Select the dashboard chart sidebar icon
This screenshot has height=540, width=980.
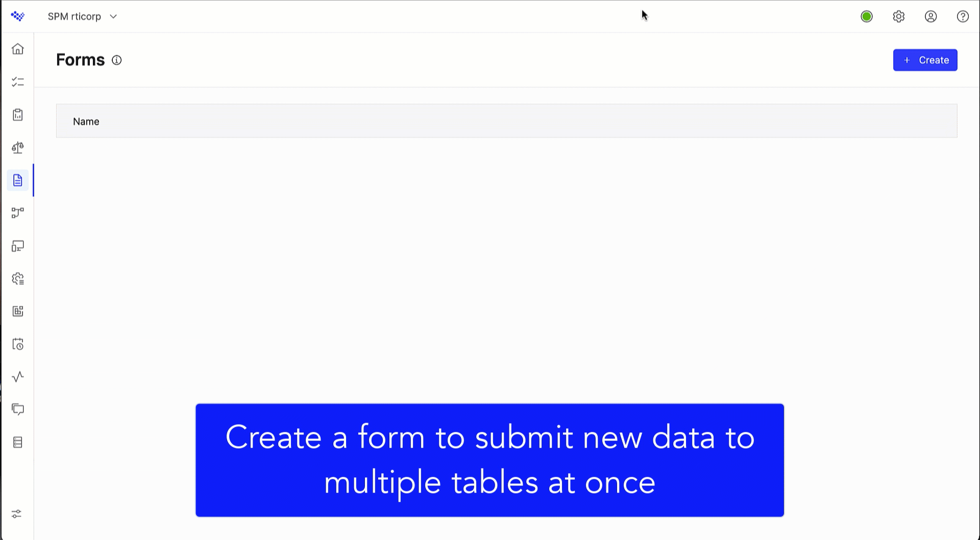click(18, 311)
